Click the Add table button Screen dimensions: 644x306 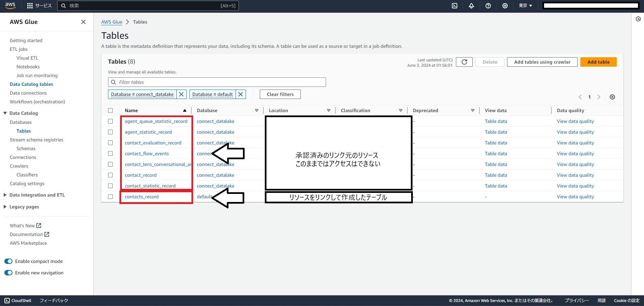(599, 62)
